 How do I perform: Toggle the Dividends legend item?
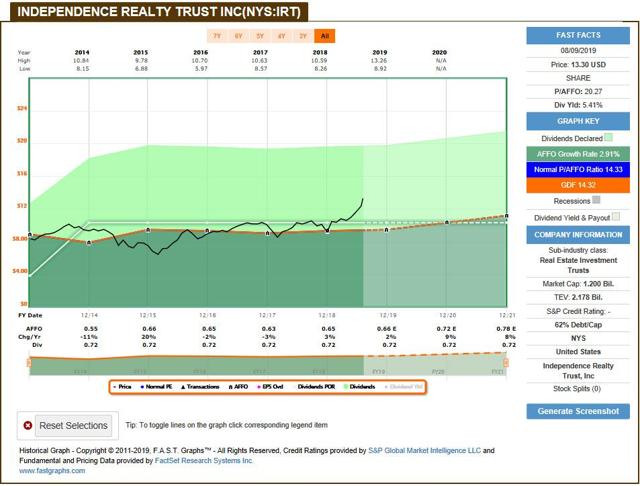coord(360,387)
